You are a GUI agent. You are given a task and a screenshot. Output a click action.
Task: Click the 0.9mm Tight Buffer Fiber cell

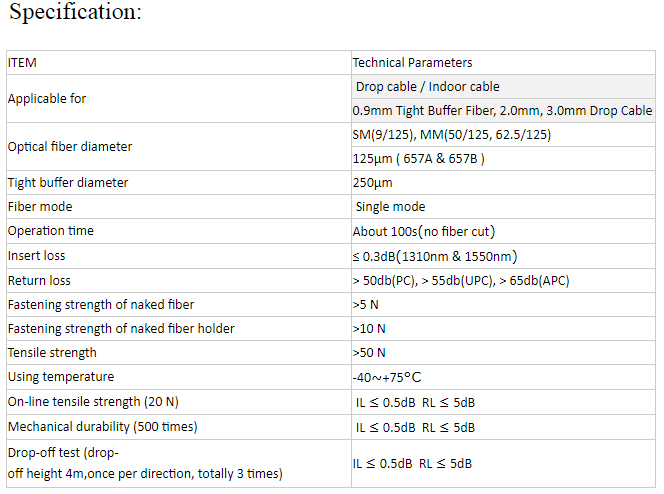click(502, 111)
